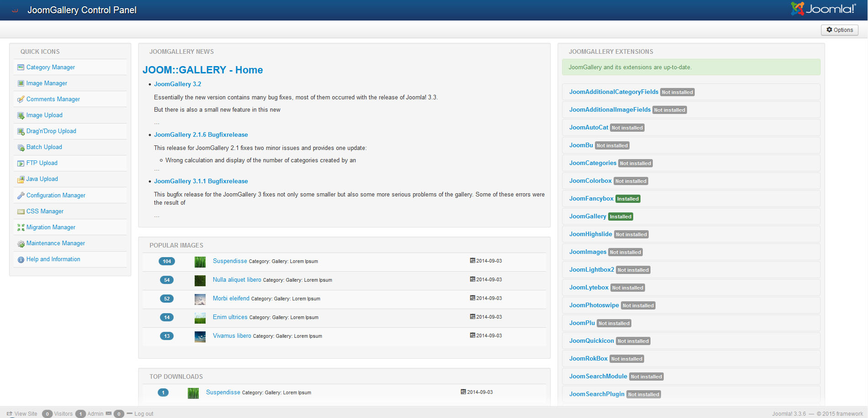
Task: Open JoomAdditionalImageFields extension link
Action: pos(610,109)
